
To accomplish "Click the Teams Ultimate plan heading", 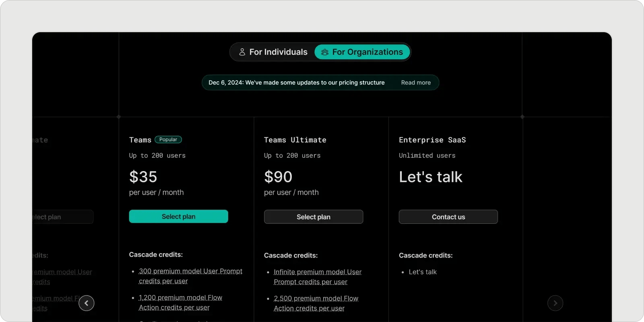I will point(295,140).
